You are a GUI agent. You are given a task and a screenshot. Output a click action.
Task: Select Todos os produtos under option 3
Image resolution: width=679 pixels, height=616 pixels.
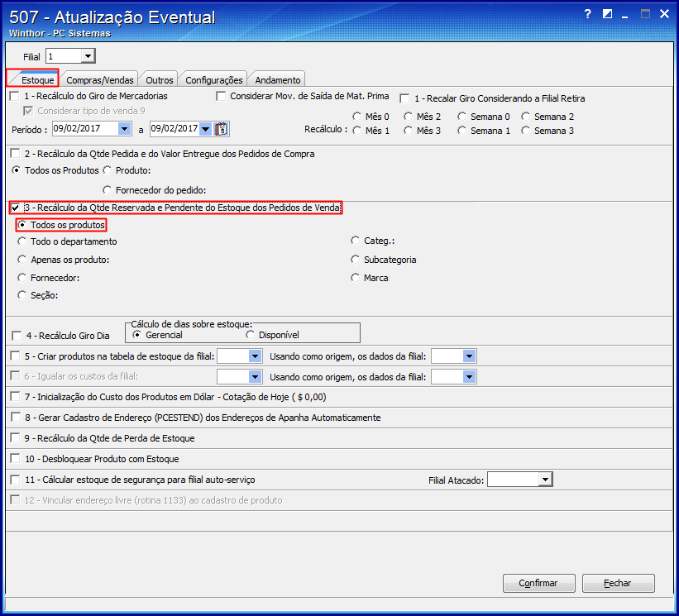[x=22, y=225]
